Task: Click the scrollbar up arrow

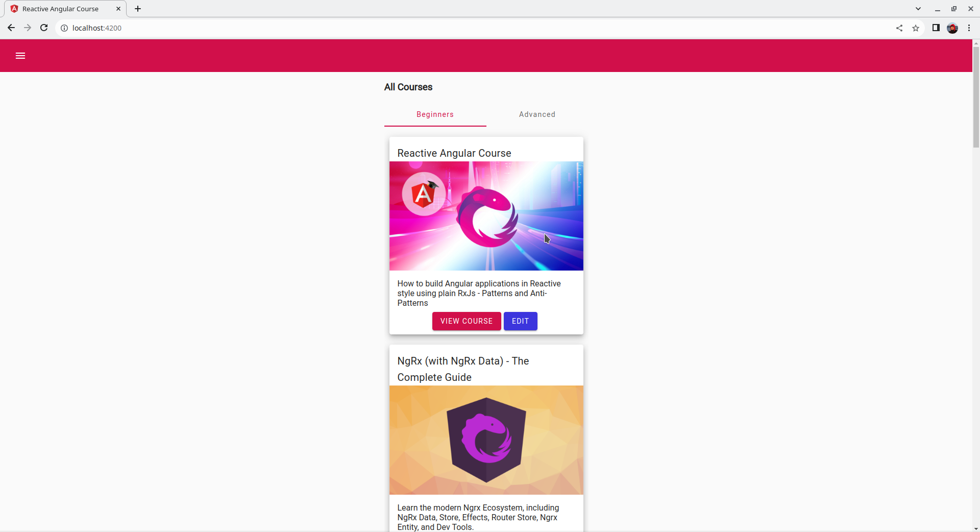Action: pyautogui.click(x=976, y=43)
